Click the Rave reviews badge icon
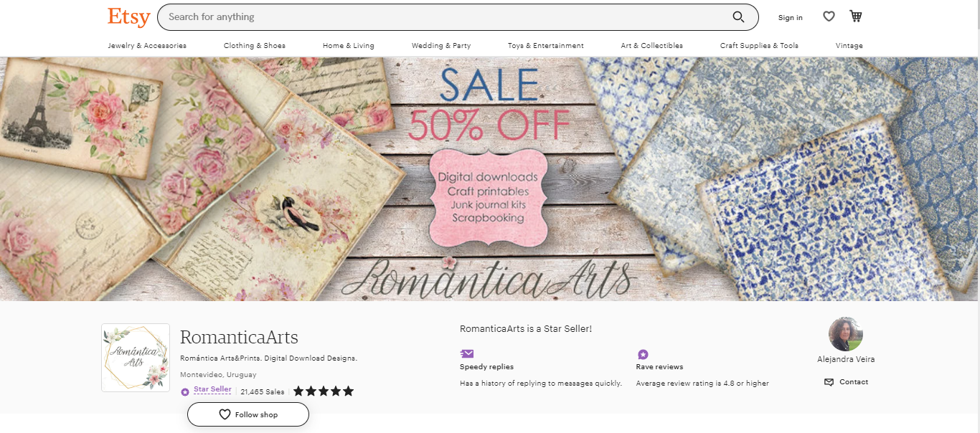 click(x=643, y=354)
